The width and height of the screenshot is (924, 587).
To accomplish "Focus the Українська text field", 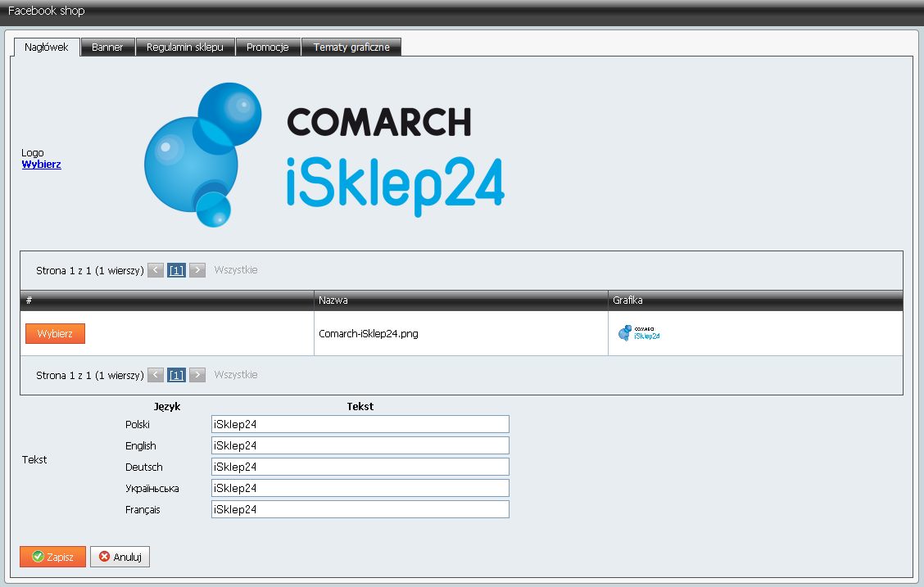I will (360, 488).
